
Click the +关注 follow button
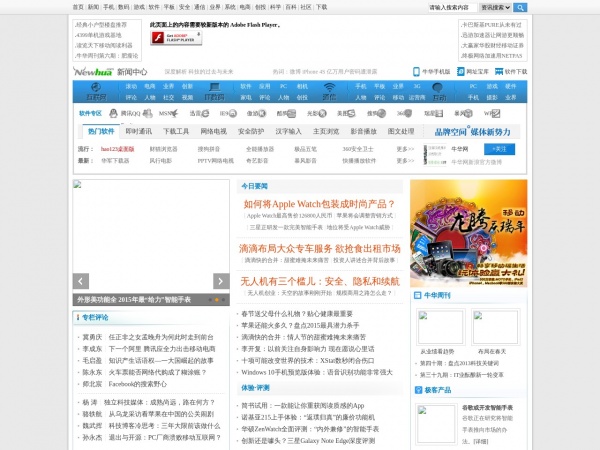point(499,149)
